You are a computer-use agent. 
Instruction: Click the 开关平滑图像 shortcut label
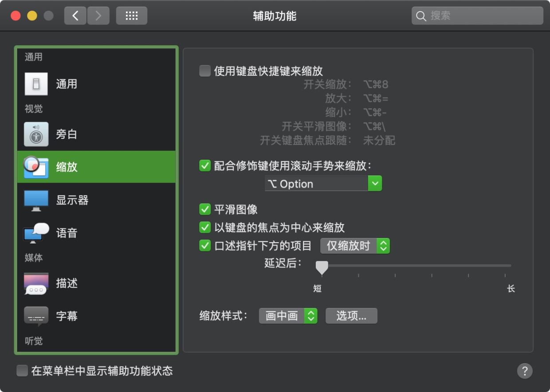point(317,126)
